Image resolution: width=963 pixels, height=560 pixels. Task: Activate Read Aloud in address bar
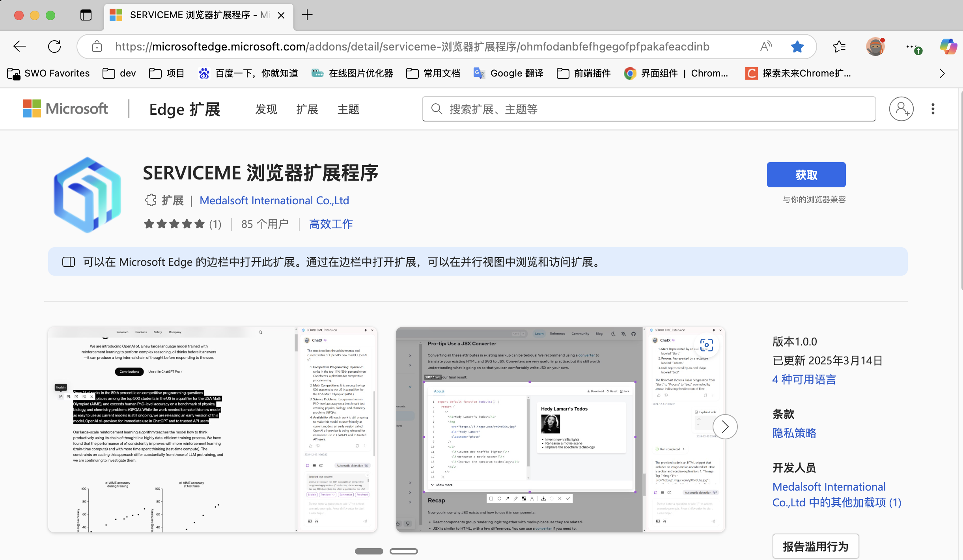pyautogui.click(x=766, y=47)
